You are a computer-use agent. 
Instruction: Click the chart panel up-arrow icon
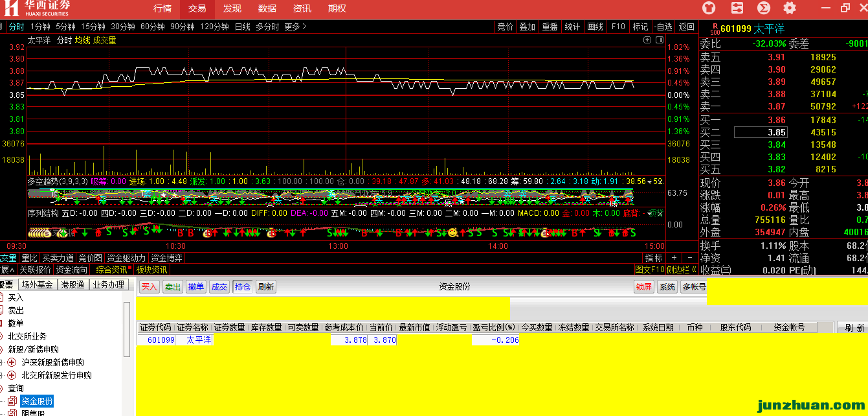pyautogui.click(x=647, y=40)
